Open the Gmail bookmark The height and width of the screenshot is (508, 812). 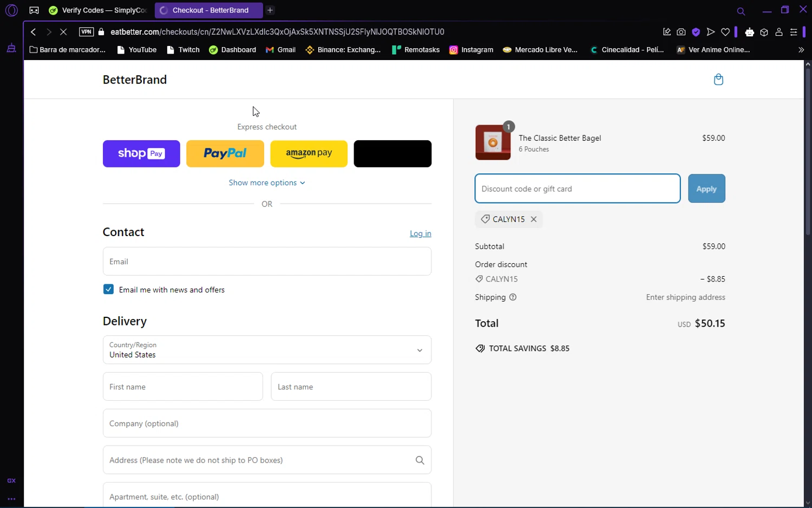click(x=280, y=50)
